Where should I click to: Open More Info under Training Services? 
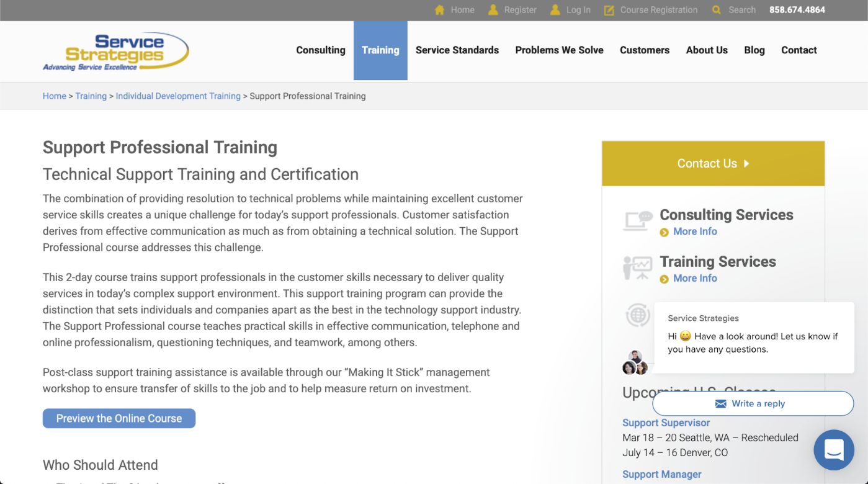[x=695, y=279]
